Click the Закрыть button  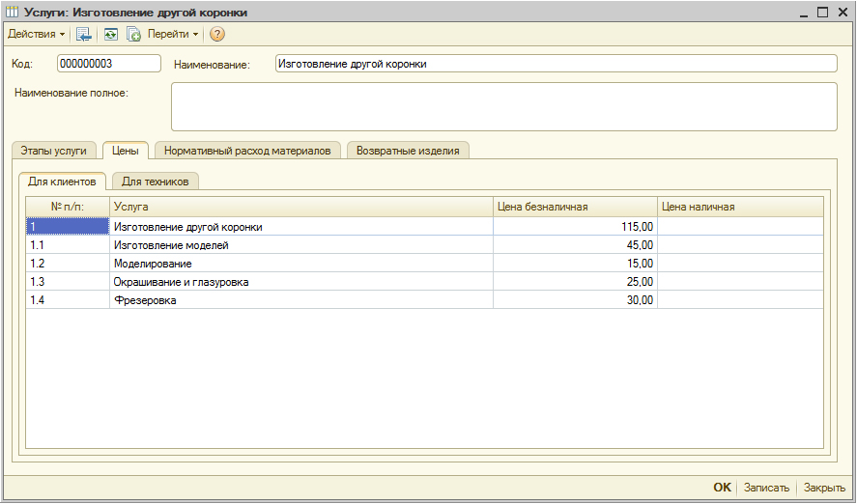824,488
